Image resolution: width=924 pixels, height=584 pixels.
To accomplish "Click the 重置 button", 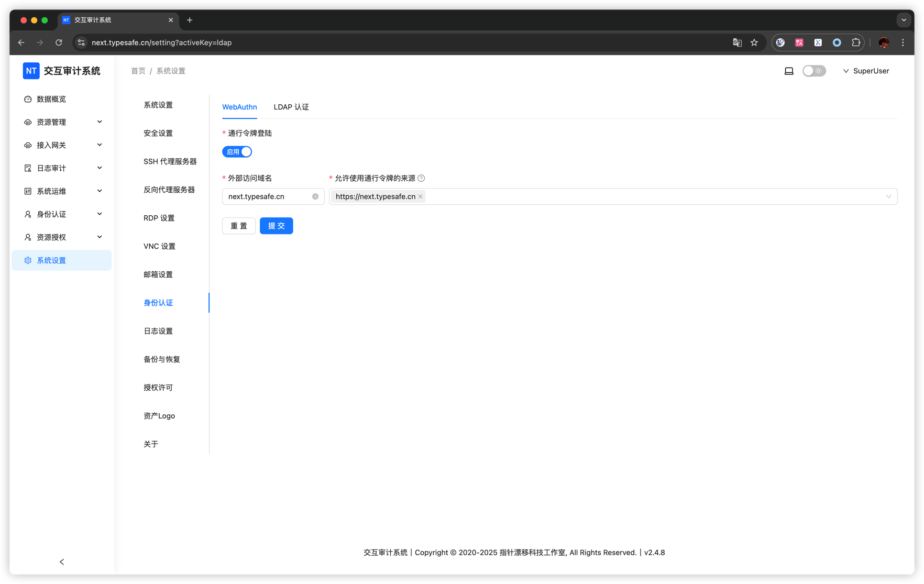I will (x=239, y=226).
